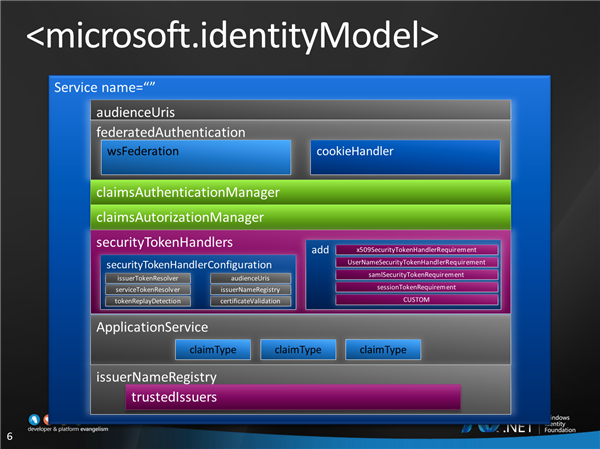The image size is (600, 449).
Task: Select the certificateValidation item
Action: coord(250,301)
